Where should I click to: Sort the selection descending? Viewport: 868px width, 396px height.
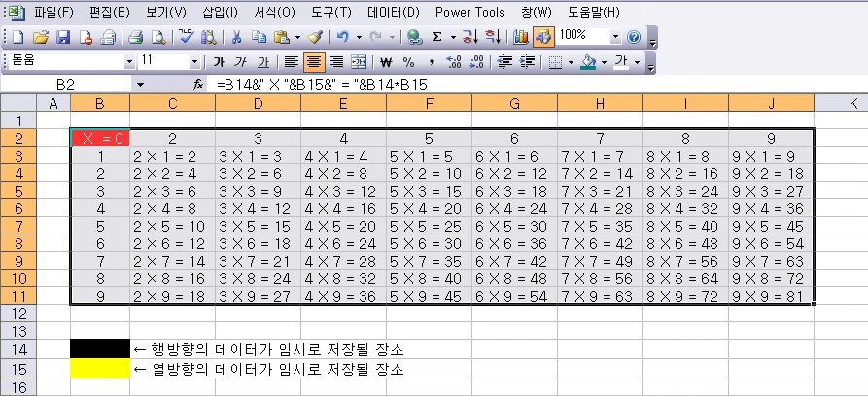(x=493, y=37)
